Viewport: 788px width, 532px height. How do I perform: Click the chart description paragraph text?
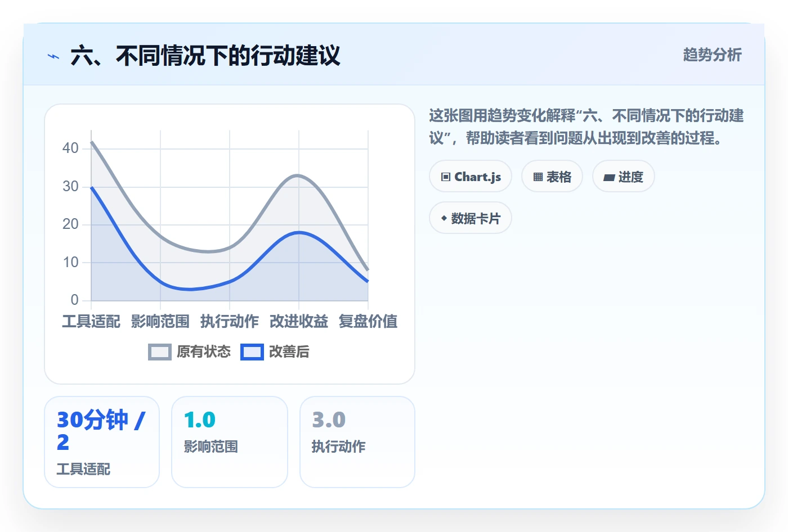tap(586, 127)
